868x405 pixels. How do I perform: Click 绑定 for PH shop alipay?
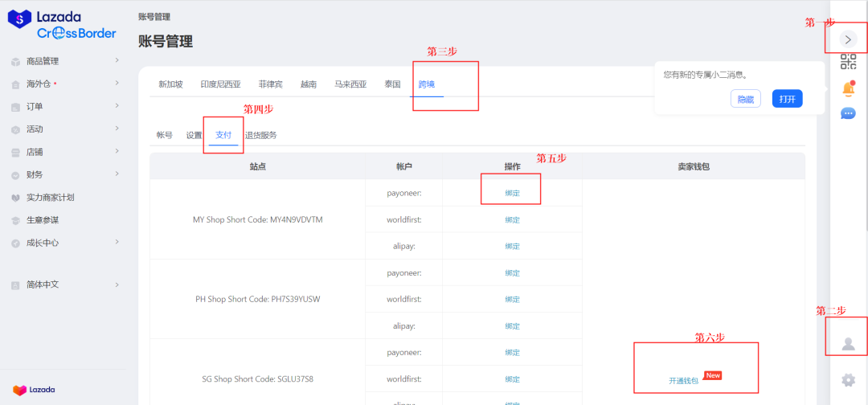[513, 326]
